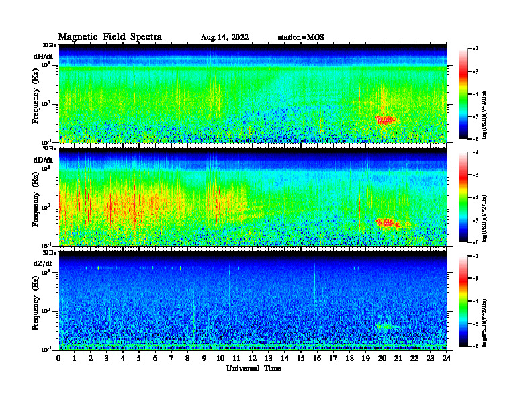Click hour '18' on the Universal Time axis
Screen dimensions: 532x411
tap(349, 359)
